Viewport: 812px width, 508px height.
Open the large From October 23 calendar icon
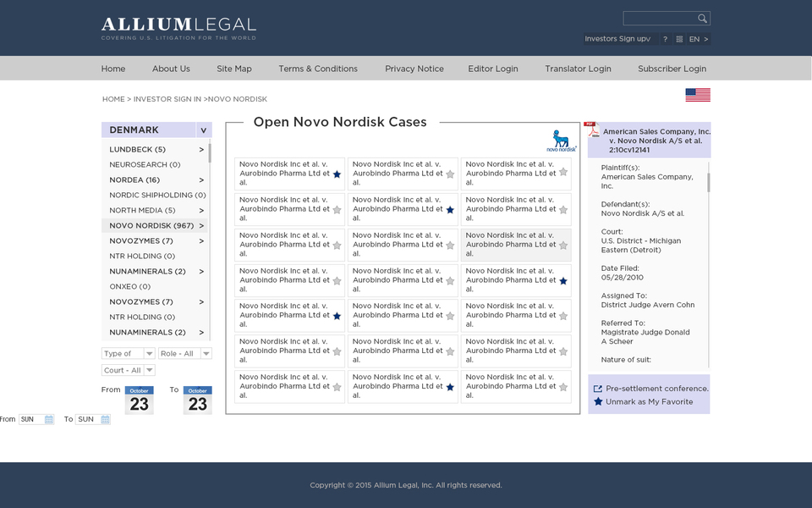point(140,400)
